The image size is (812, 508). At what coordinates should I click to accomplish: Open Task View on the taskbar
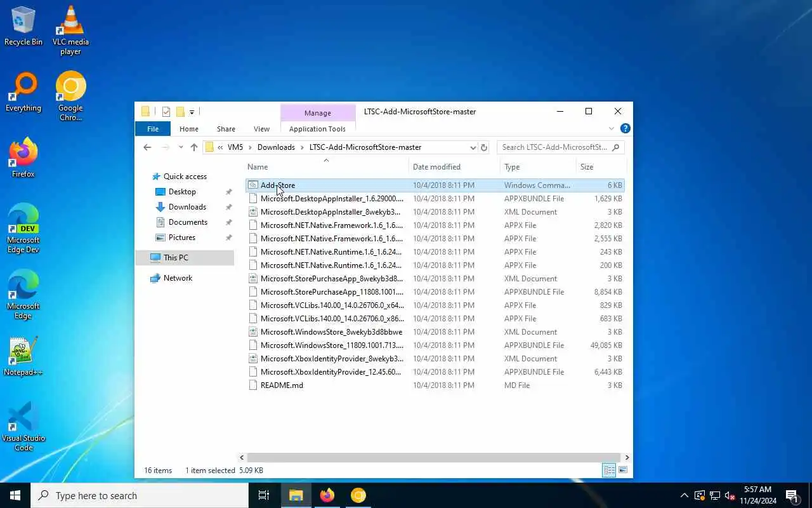[x=264, y=495]
